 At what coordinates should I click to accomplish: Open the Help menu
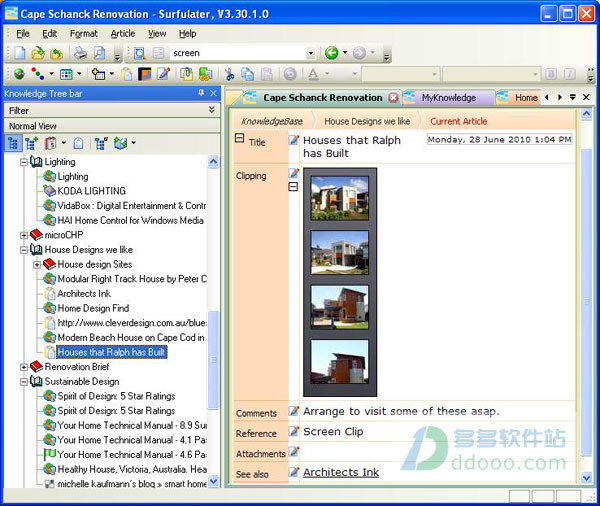click(x=188, y=34)
